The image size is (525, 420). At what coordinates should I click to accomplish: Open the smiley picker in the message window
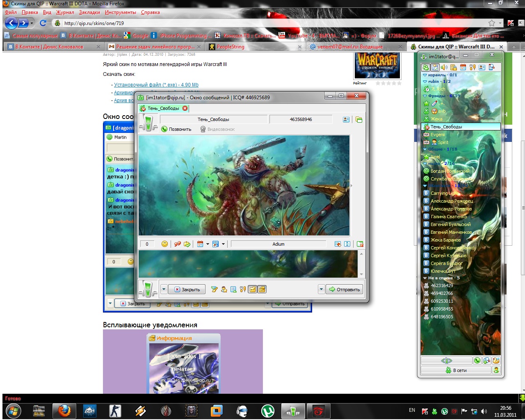point(164,244)
